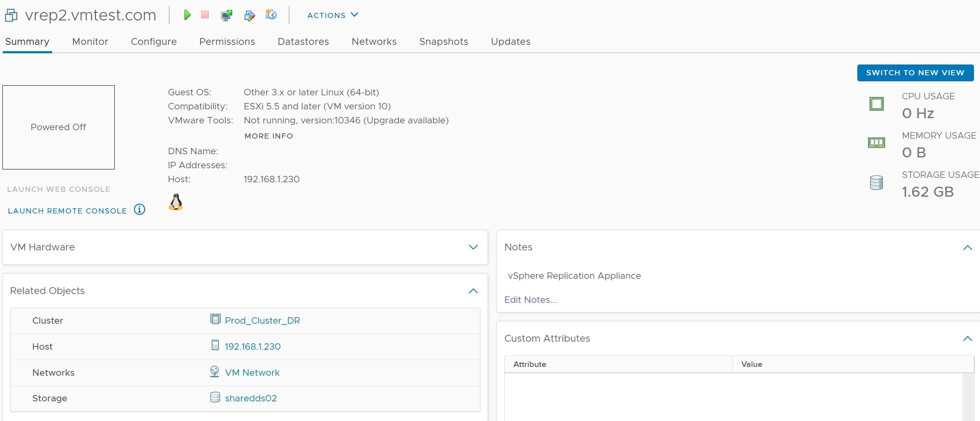Open the Prod_Cluster_DR cluster link
Image resolution: width=980 pixels, height=421 pixels.
click(x=262, y=320)
